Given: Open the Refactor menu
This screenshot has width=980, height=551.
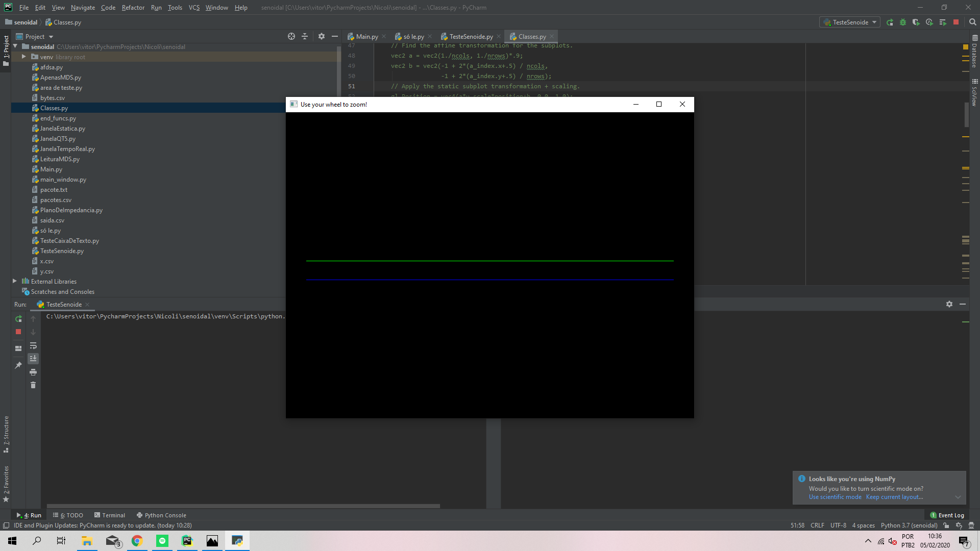Looking at the screenshot, I should click(133, 8).
